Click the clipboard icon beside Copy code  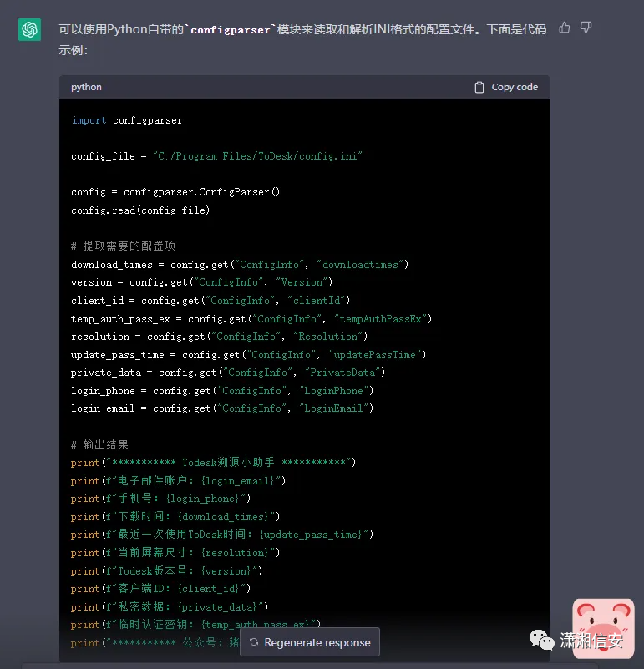coord(479,87)
